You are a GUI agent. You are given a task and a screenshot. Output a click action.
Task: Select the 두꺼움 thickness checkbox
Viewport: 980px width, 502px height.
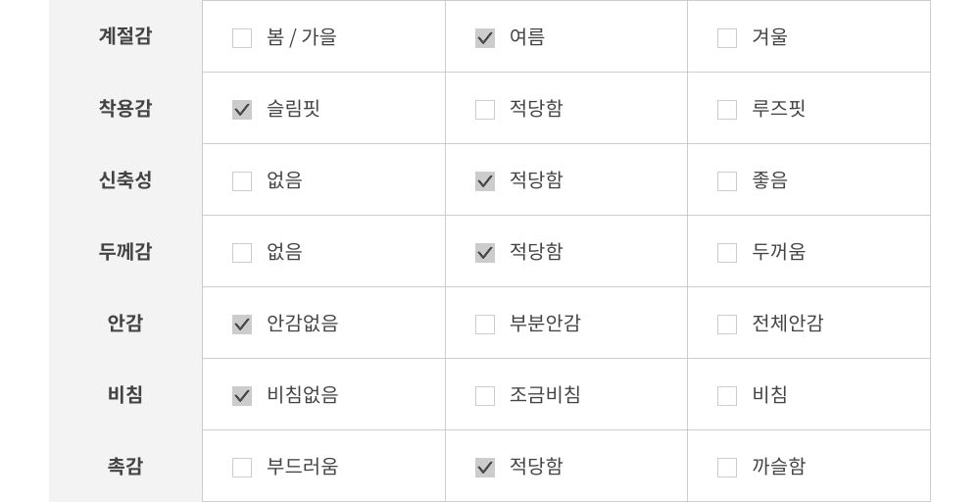[x=727, y=253]
